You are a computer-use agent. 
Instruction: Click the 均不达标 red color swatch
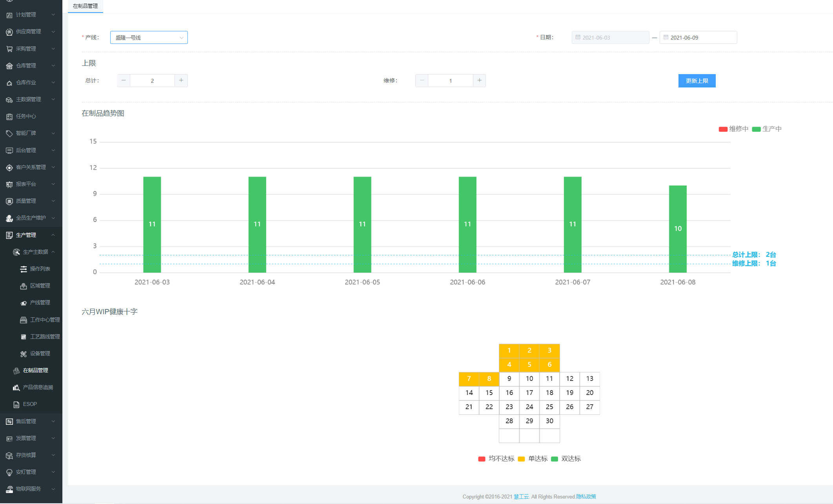click(x=482, y=459)
